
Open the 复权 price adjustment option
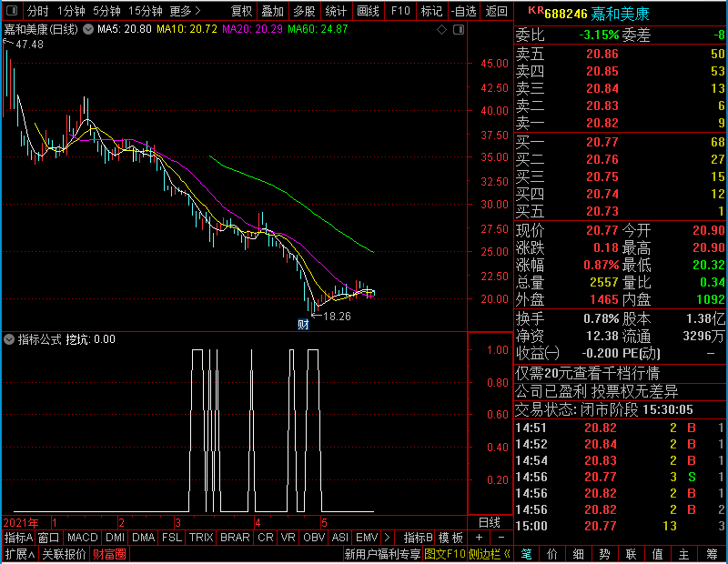tap(241, 11)
